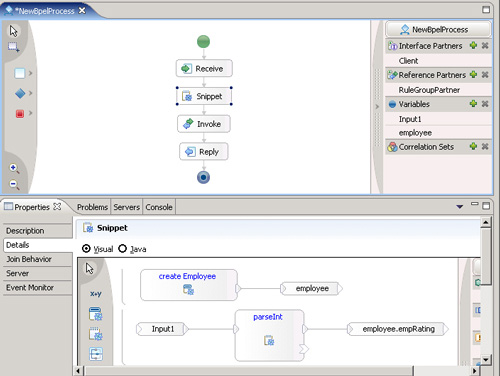Add a new Correlation Set
Viewport: 500px width, 376px height.
coord(473,146)
